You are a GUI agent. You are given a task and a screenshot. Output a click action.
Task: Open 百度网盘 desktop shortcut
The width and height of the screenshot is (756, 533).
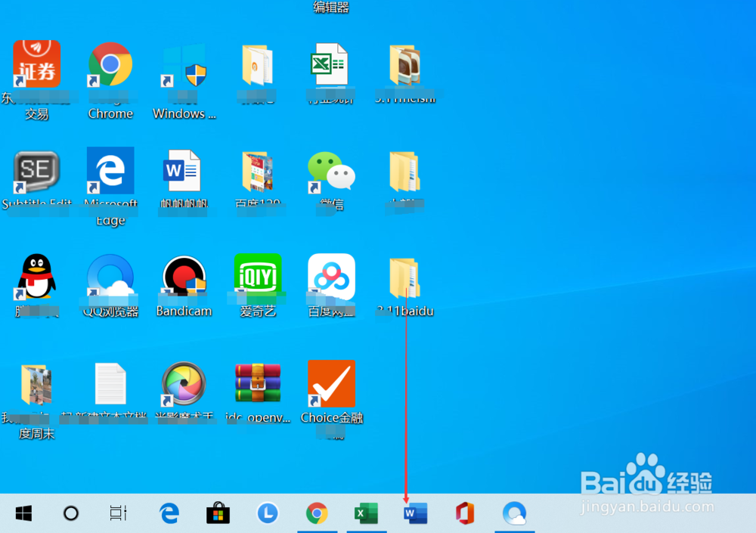point(331,277)
